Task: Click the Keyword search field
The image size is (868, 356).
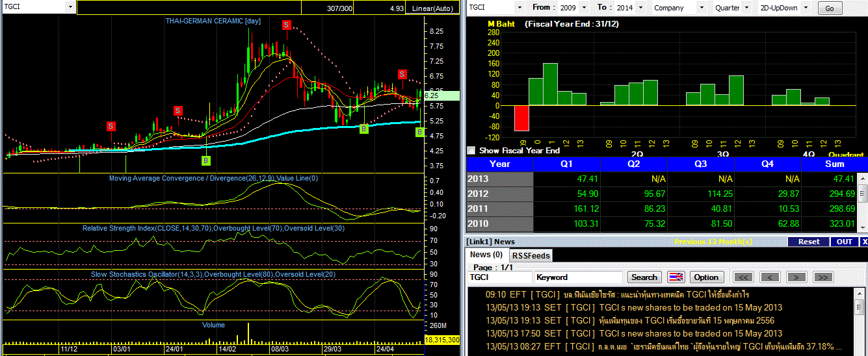Action: click(579, 277)
